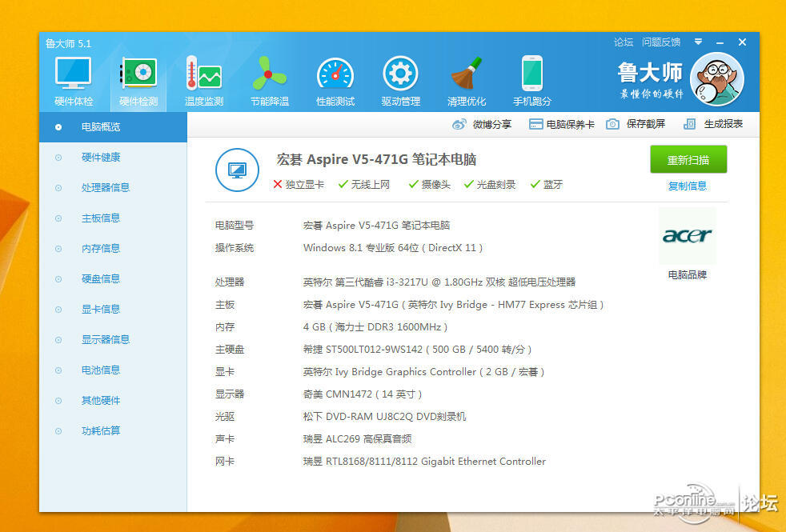This screenshot has width=786, height=532.
Task: Click the RTL8168/8111/8112 Ethernet Controller value
Action: coord(424,462)
